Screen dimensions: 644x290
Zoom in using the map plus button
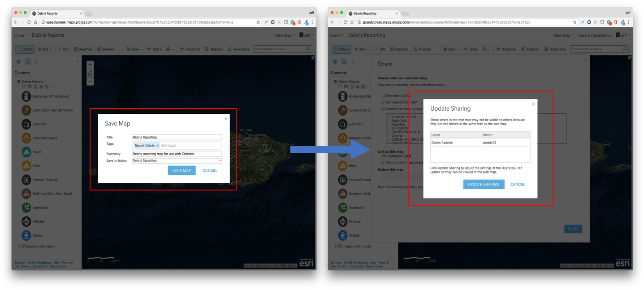(90, 65)
